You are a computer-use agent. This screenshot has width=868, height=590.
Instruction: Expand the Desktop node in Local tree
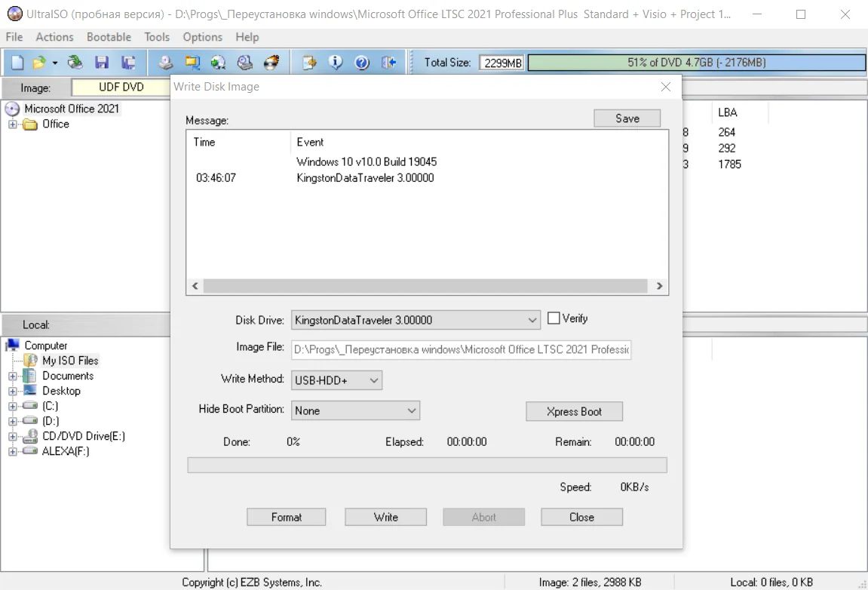[12, 391]
